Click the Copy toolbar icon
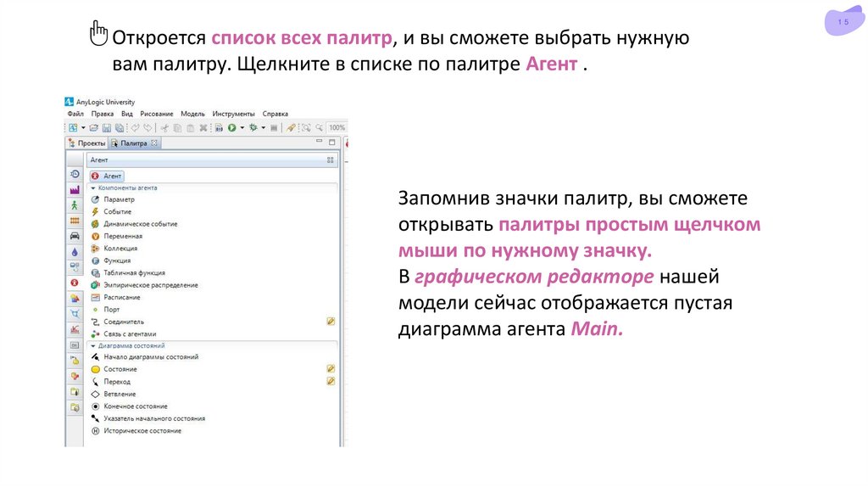 pyautogui.click(x=177, y=127)
